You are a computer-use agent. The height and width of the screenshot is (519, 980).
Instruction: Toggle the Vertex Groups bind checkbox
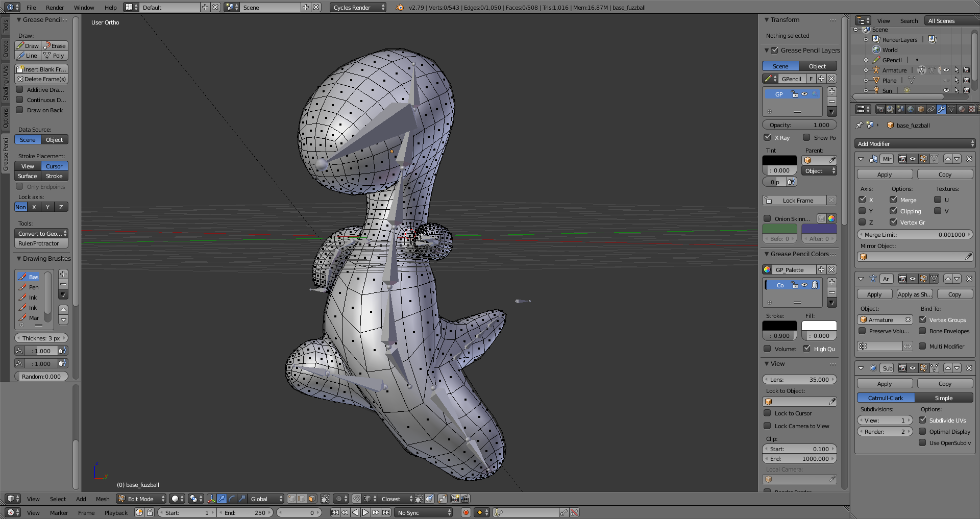point(923,319)
